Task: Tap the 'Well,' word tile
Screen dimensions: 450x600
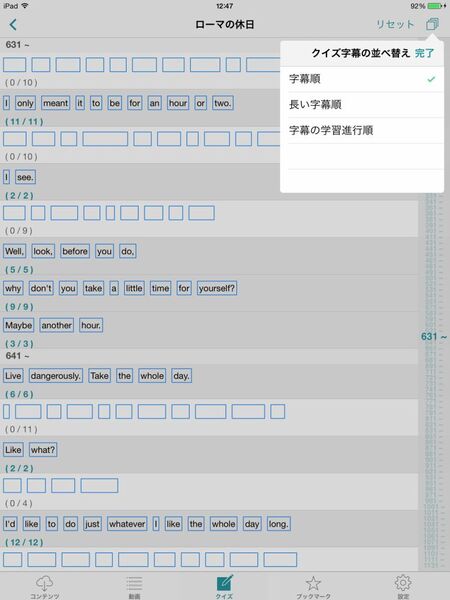Action: click(x=15, y=251)
